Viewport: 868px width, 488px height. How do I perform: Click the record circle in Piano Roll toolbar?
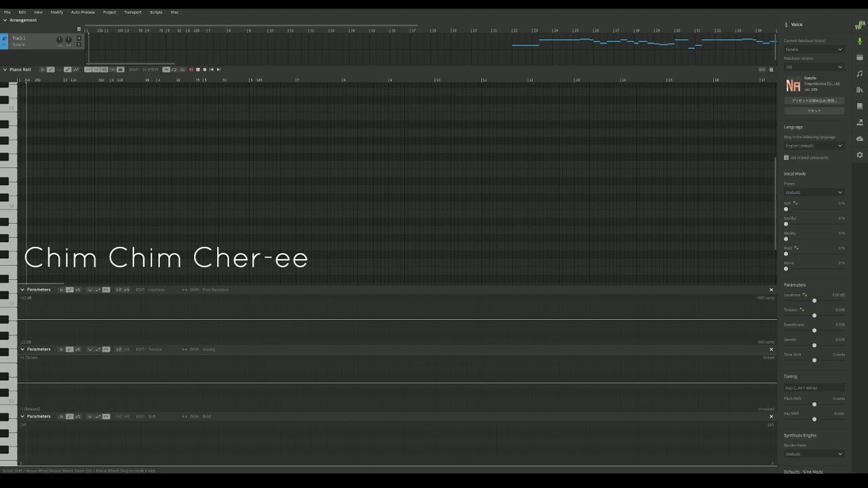(205, 69)
